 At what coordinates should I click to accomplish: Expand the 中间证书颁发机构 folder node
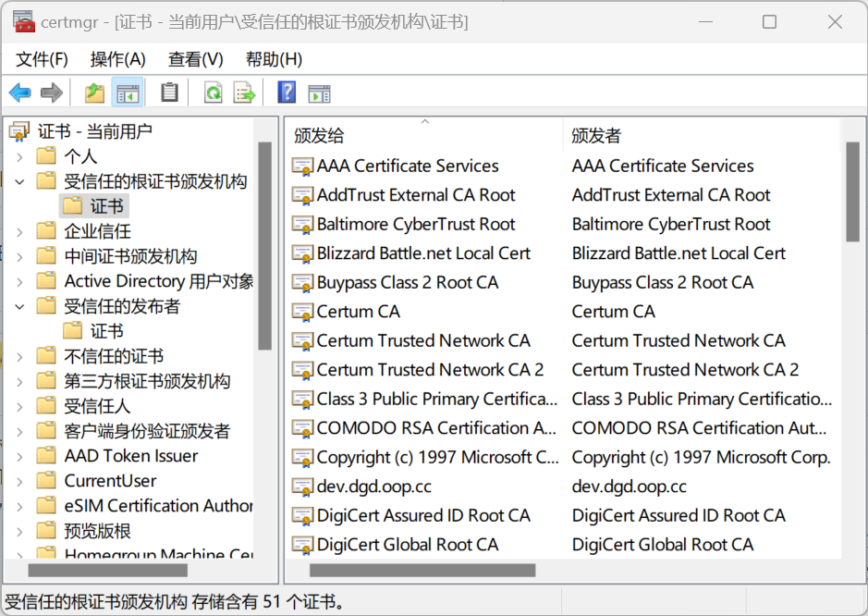(20, 256)
